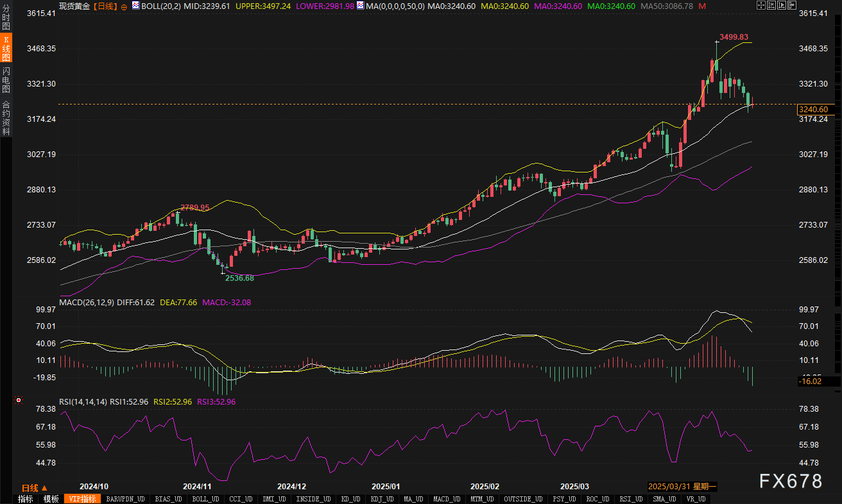
Task: Apply the MACD_UD indicator
Action: 446,499
